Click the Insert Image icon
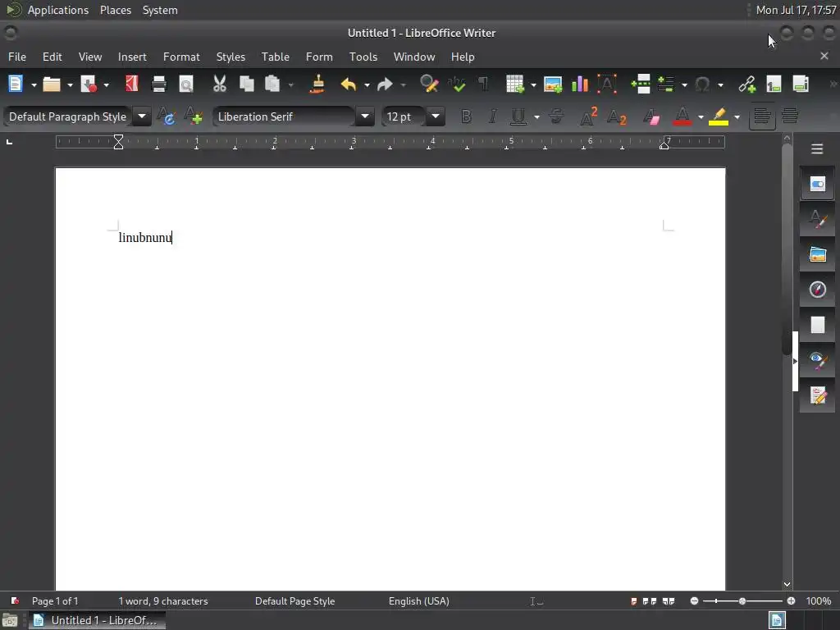 552,84
